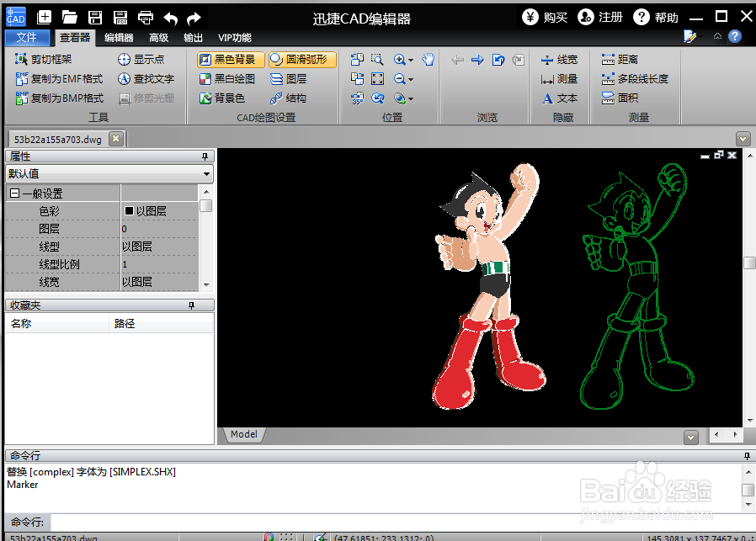Click the 注册 register button

600,18
